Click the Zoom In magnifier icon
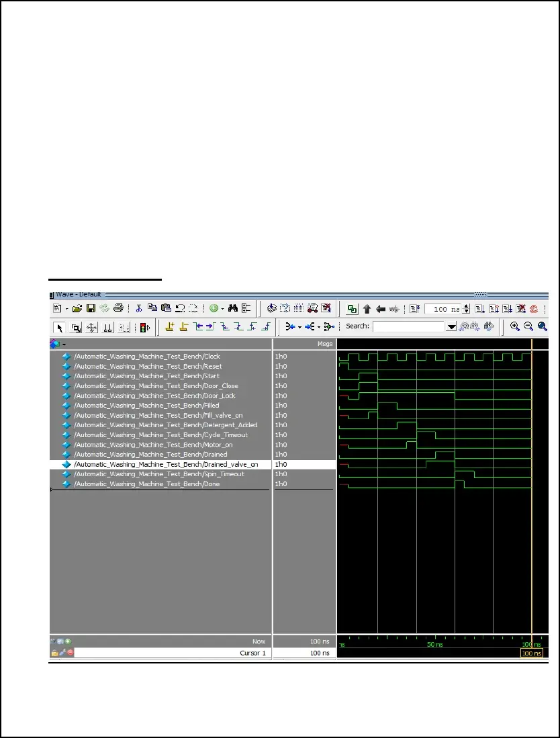Viewport: 560px width, 738px height. [515, 327]
